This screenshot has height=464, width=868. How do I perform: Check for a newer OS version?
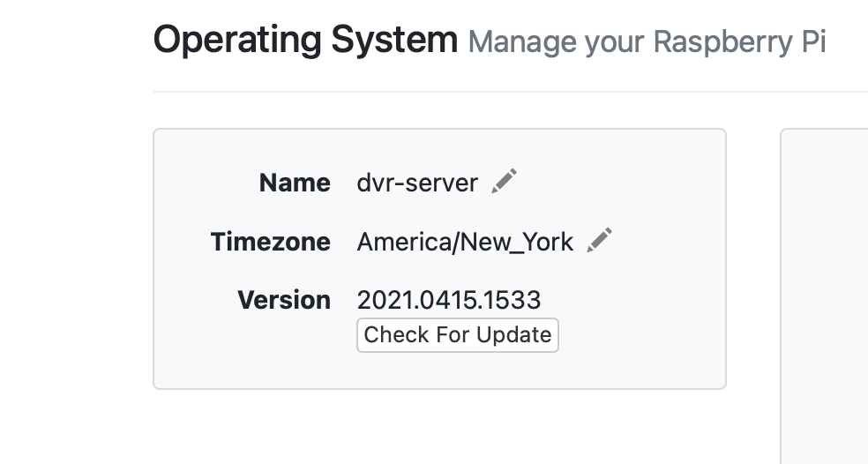coord(458,335)
